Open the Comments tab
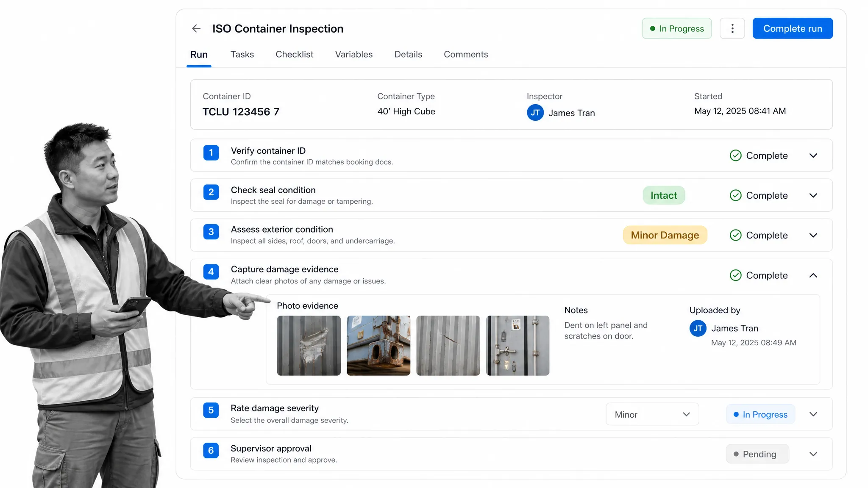The height and width of the screenshot is (488, 868). [466, 54]
